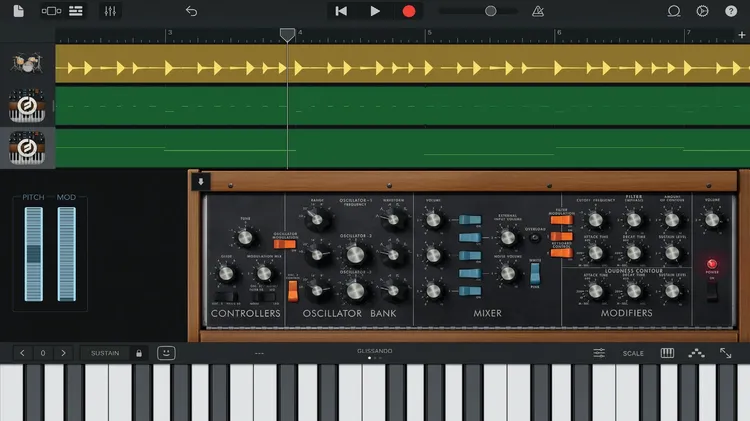Start playback with the Play button
Viewport: 750px width, 421px height.
(375, 11)
